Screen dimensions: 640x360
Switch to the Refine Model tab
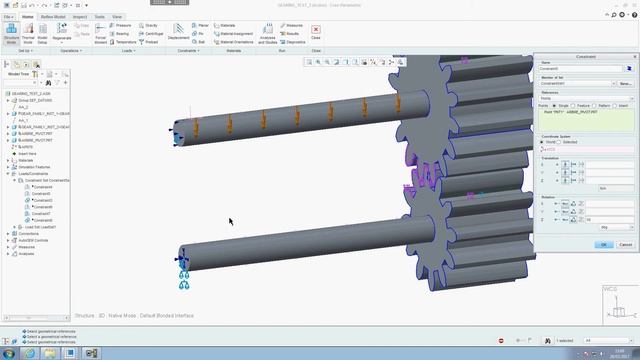pos(53,17)
